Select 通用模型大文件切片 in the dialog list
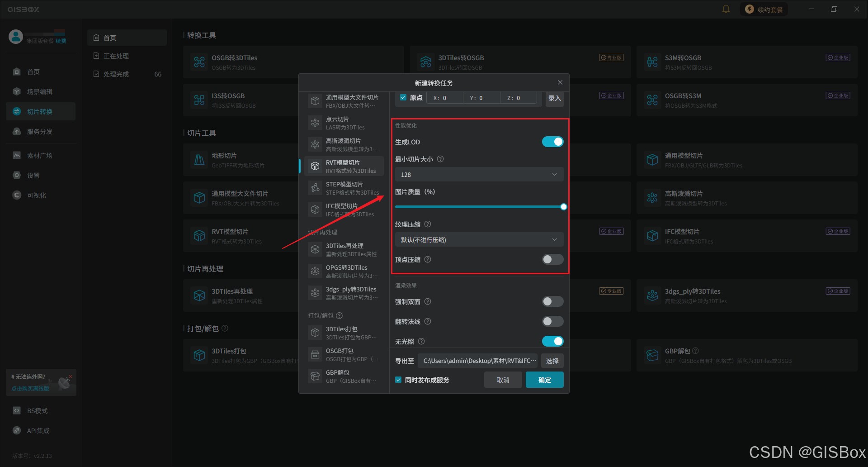 344,101
